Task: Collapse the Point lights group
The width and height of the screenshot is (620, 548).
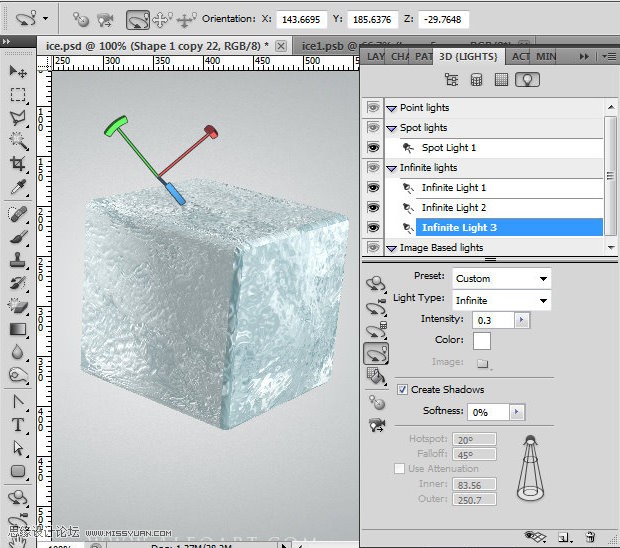Action: tap(391, 108)
